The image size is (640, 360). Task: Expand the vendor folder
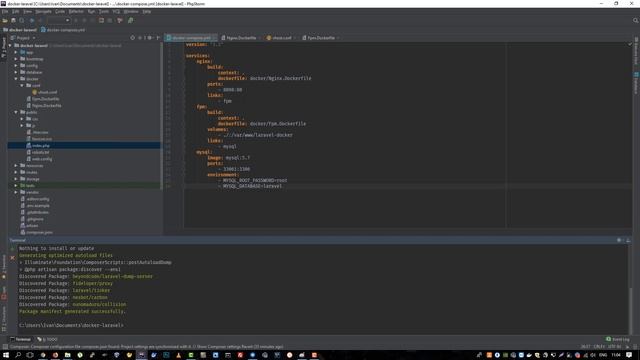click(x=16, y=192)
